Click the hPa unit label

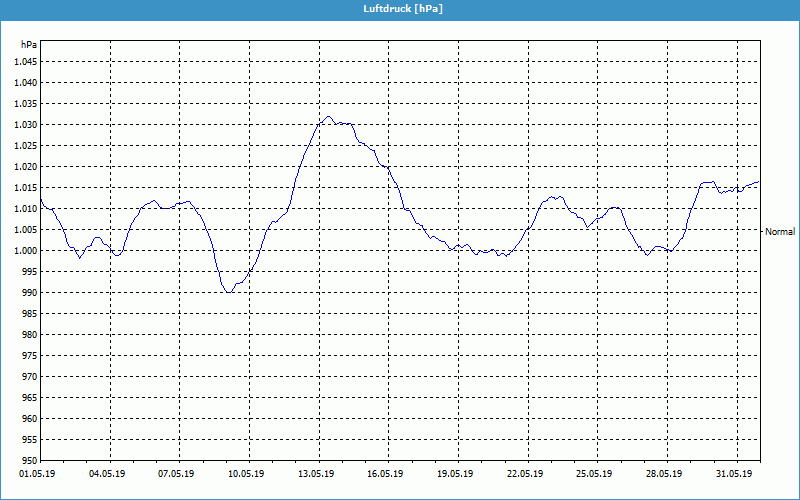[29, 45]
